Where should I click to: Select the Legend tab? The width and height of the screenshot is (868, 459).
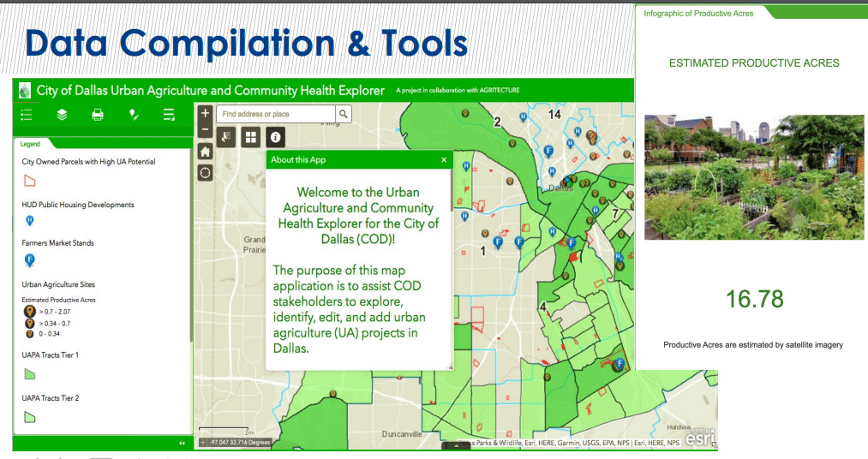(30, 144)
